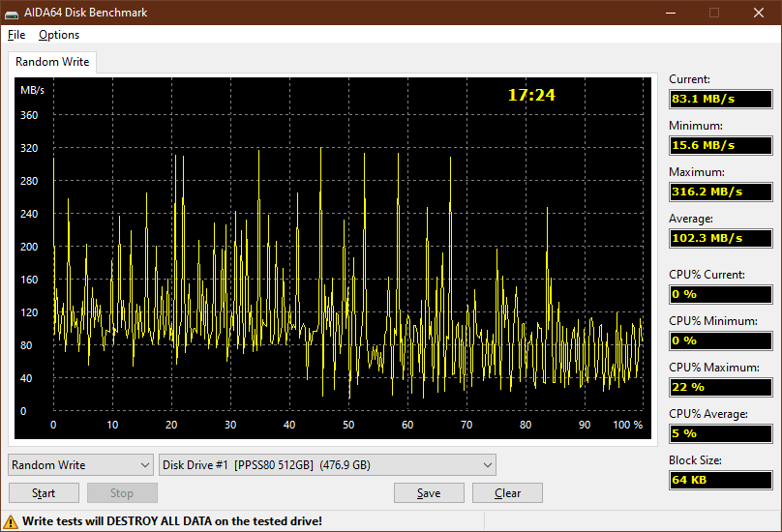
Task: Click the Block Size value 64 KB
Action: (x=721, y=480)
